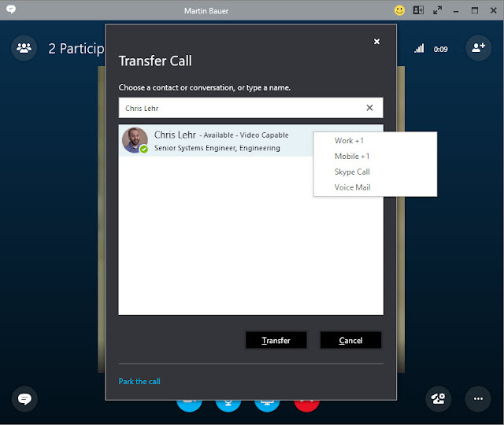Click the conversation icon in title bar
The width and height of the screenshot is (504, 425).
[x=11, y=9]
